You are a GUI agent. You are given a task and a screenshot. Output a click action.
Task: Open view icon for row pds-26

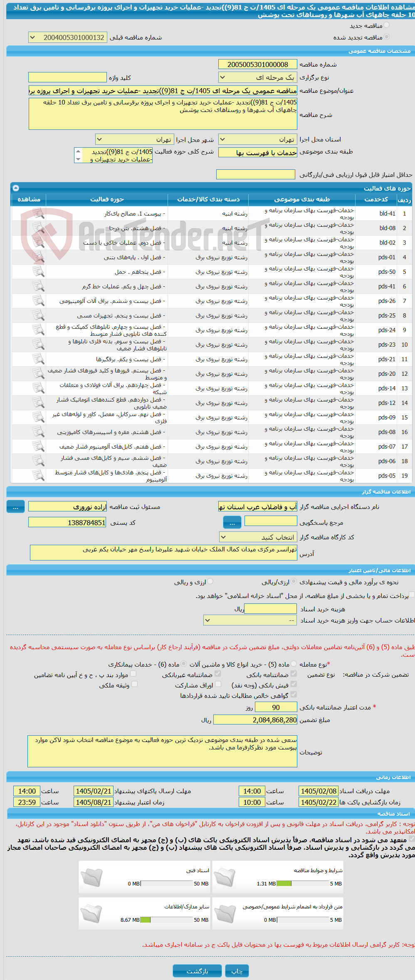[39, 301]
